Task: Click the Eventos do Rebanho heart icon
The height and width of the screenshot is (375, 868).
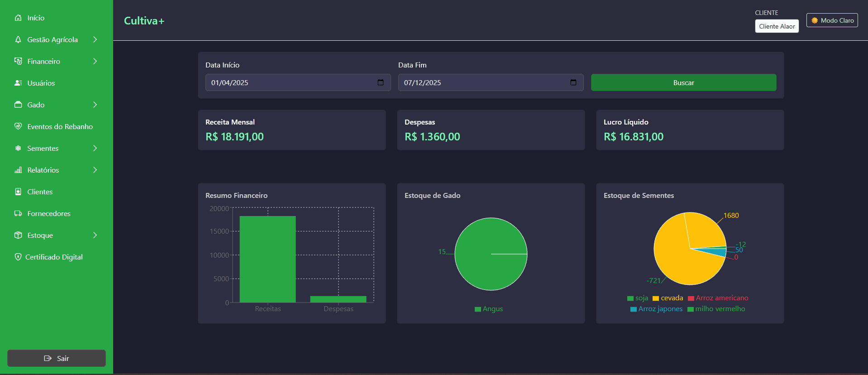Action: (x=18, y=126)
